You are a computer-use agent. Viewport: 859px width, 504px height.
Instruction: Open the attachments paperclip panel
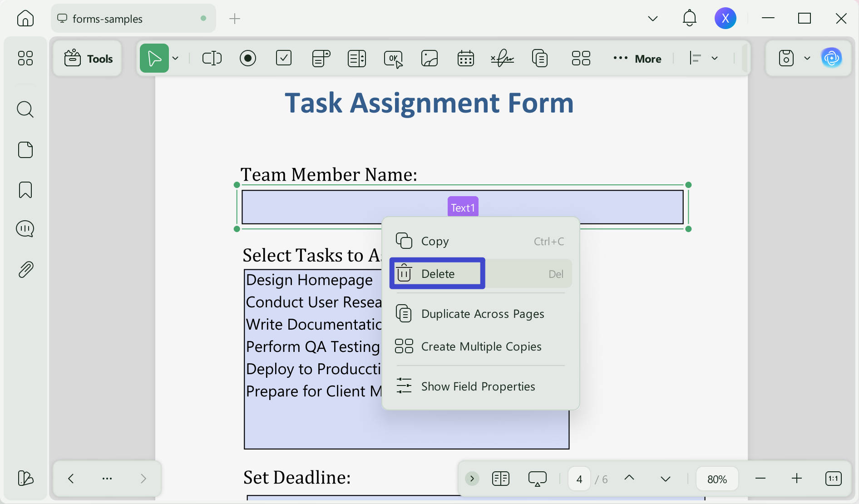click(25, 269)
